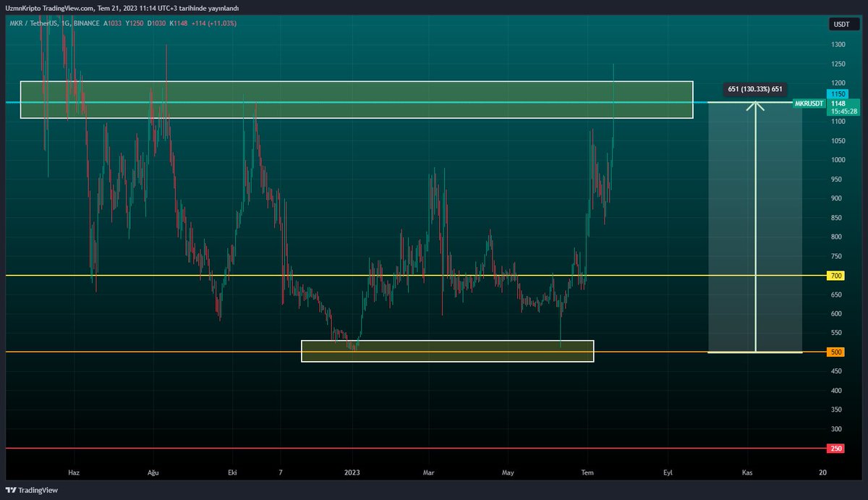Click the close value K1148
This screenshot has width=868, height=500.
179,23
